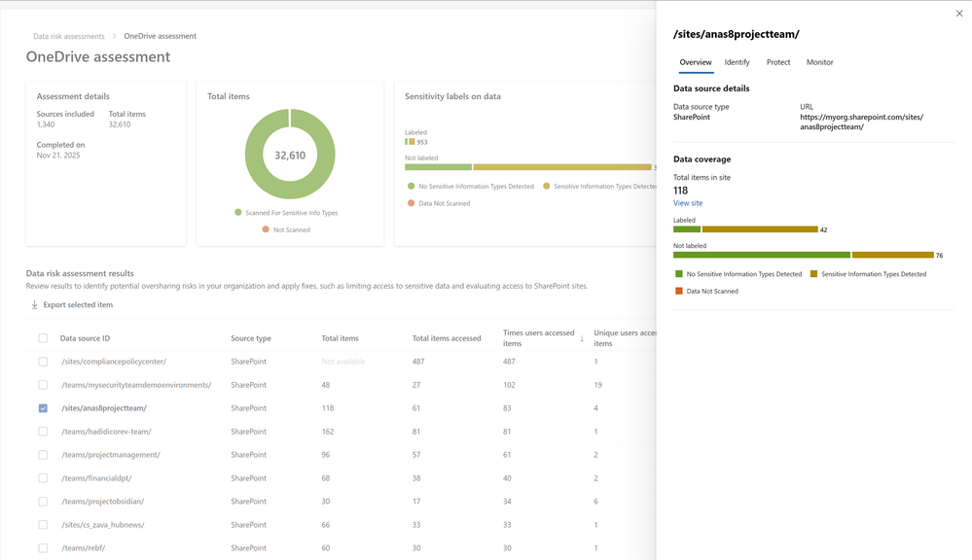972x560 pixels.
Task: Click the orange Data Not Scanned legend square in panel
Action: coord(679,291)
